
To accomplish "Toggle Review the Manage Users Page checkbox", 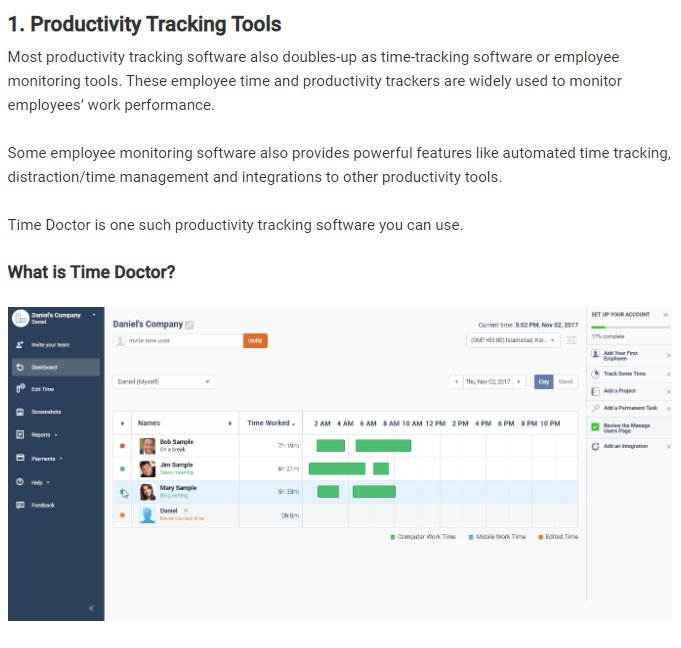I will click(x=595, y=427).
